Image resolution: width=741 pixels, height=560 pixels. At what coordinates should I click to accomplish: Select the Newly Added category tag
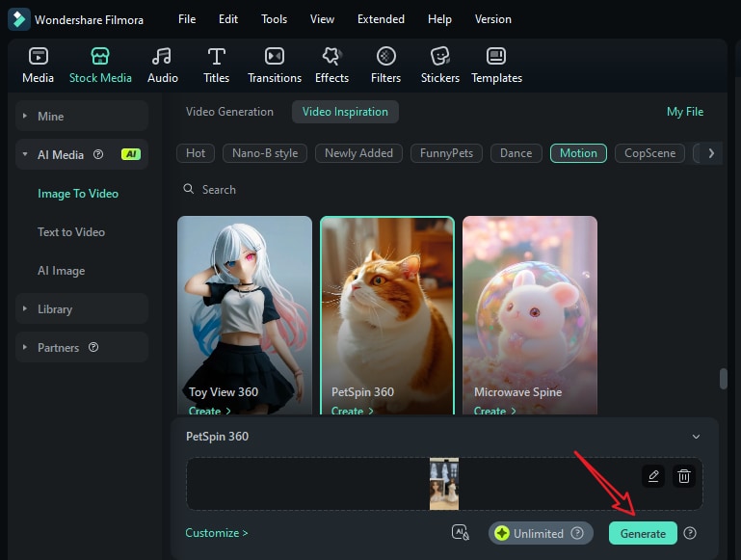(x=358, y=153)
